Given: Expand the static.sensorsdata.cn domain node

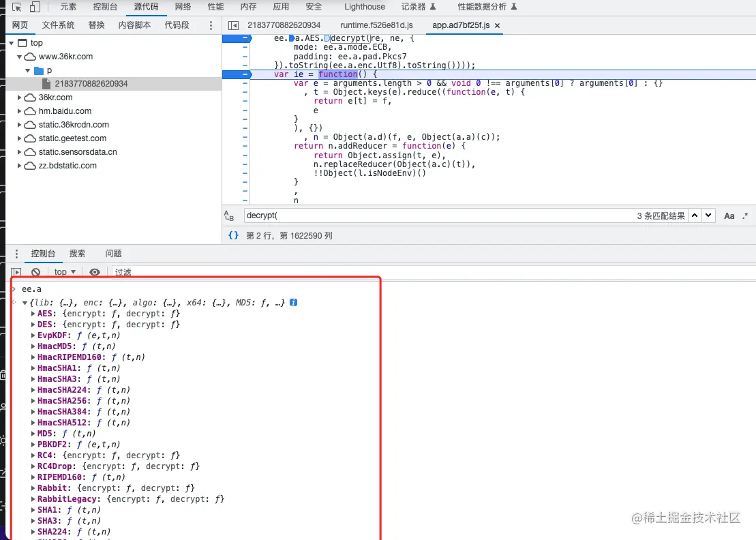Looking at the screenshot, I should (19, 152).
